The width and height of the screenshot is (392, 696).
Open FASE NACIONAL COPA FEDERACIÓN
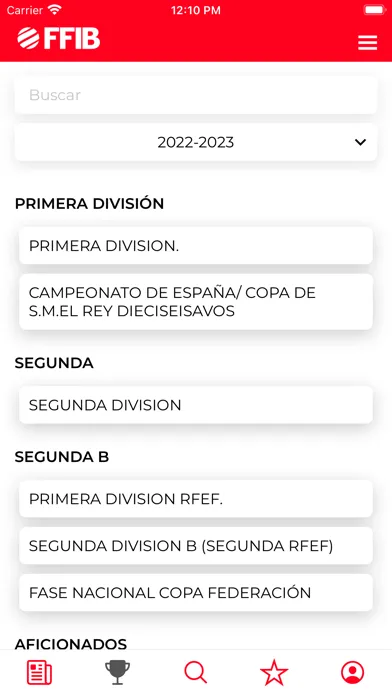click(x=196, y=593)
